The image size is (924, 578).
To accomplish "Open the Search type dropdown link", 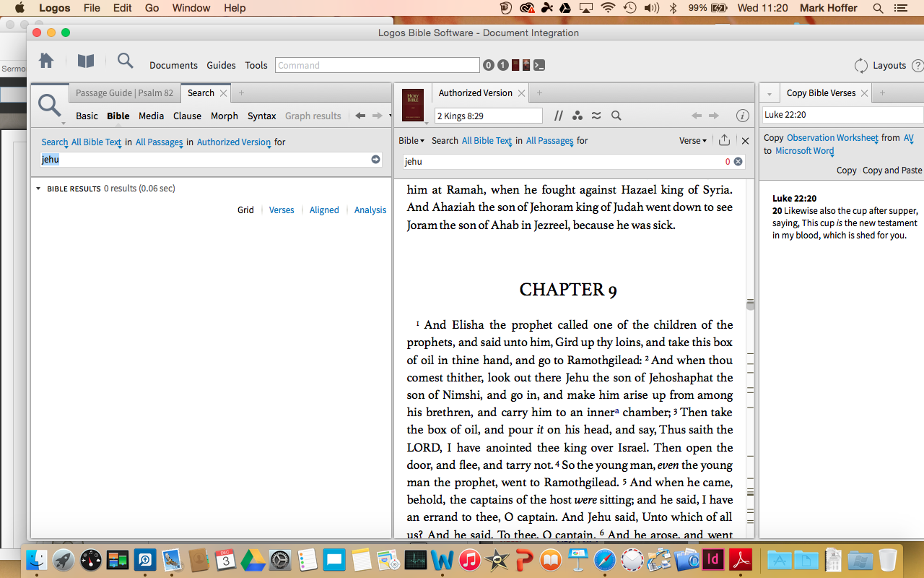I will tap(54, 142).
